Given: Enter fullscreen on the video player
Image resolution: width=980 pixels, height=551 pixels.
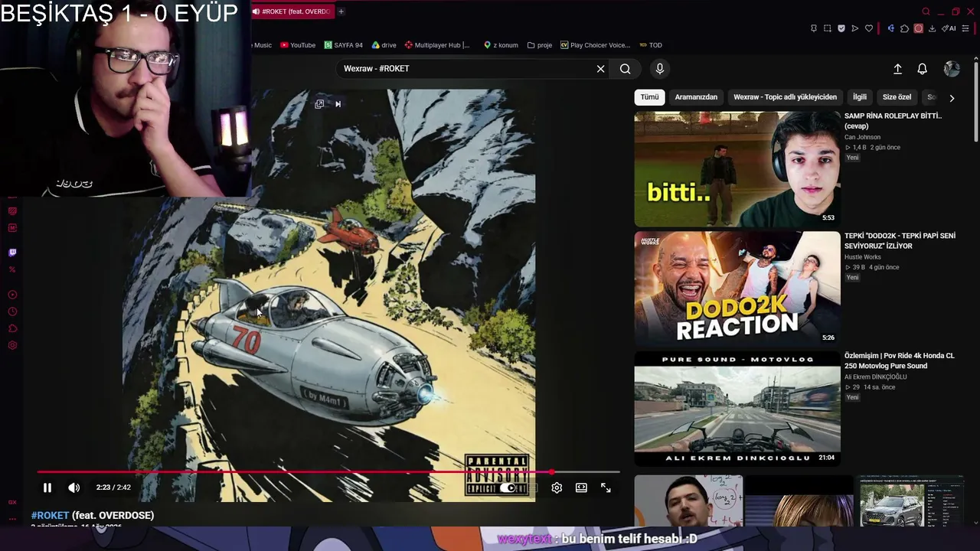Looking at the screenshot, I should pos(606,487).
